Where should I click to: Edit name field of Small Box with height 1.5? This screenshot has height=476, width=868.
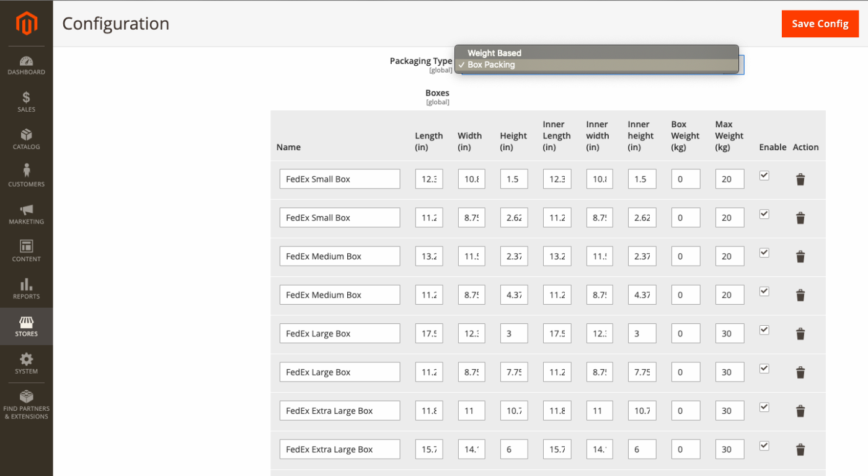tap(340, 179)
